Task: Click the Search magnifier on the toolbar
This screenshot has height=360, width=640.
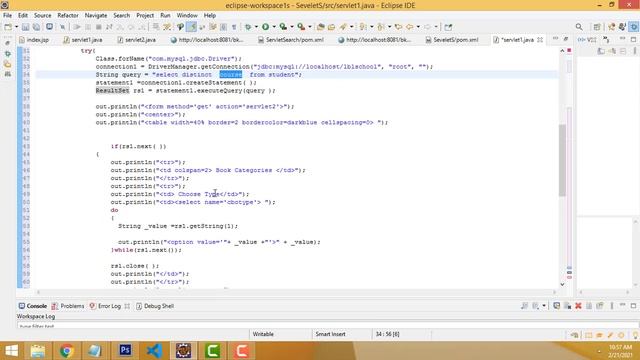Action: [x=579, y=27]
